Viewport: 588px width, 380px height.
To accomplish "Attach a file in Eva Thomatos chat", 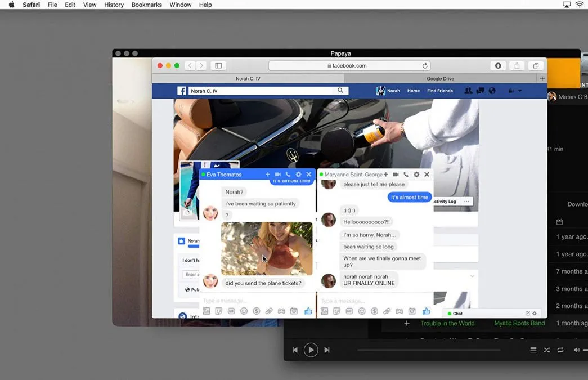I will pos(269,311).
